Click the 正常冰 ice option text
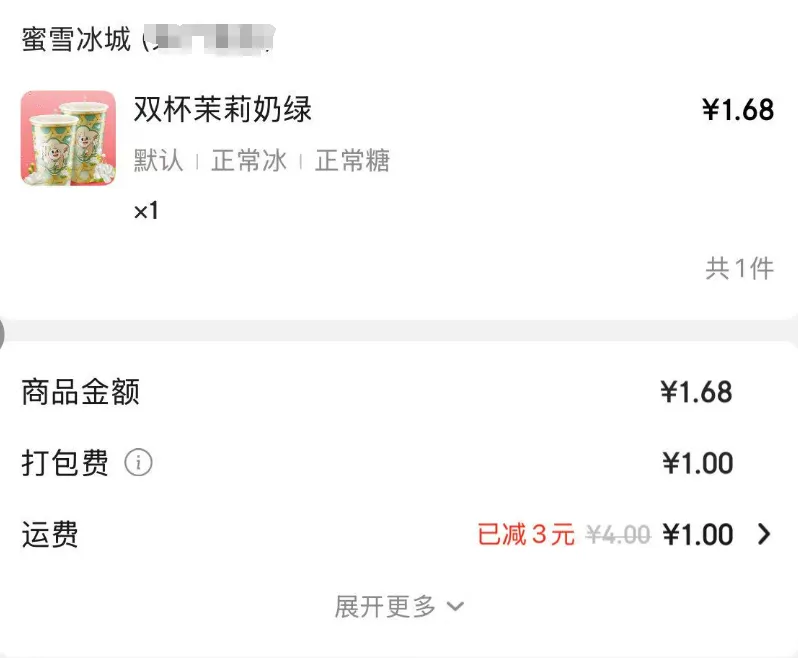798x658 pixels. tap(249, 161)
